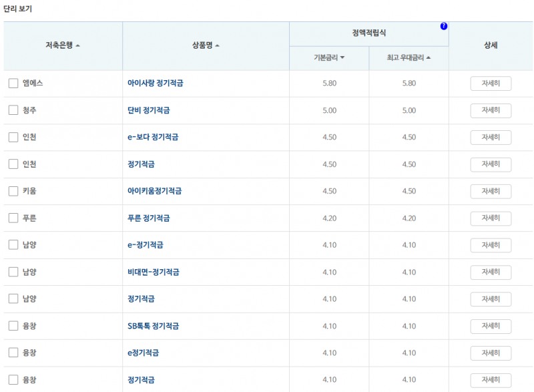Click the blue question mark help icon
This screenshot has width=534, height=392.
443,26
